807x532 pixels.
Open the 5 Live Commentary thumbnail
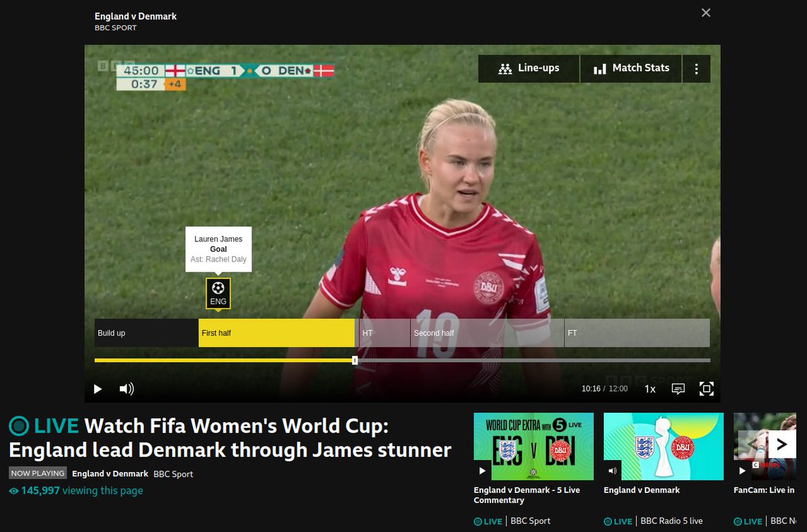(x=534, y=447)
